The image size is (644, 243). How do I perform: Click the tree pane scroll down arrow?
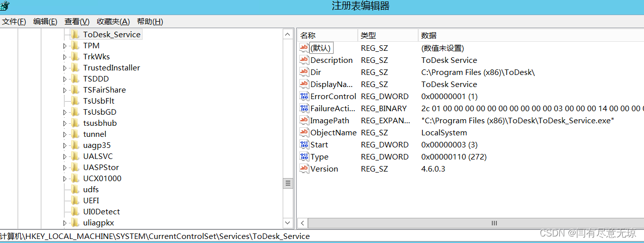[288, 222]
